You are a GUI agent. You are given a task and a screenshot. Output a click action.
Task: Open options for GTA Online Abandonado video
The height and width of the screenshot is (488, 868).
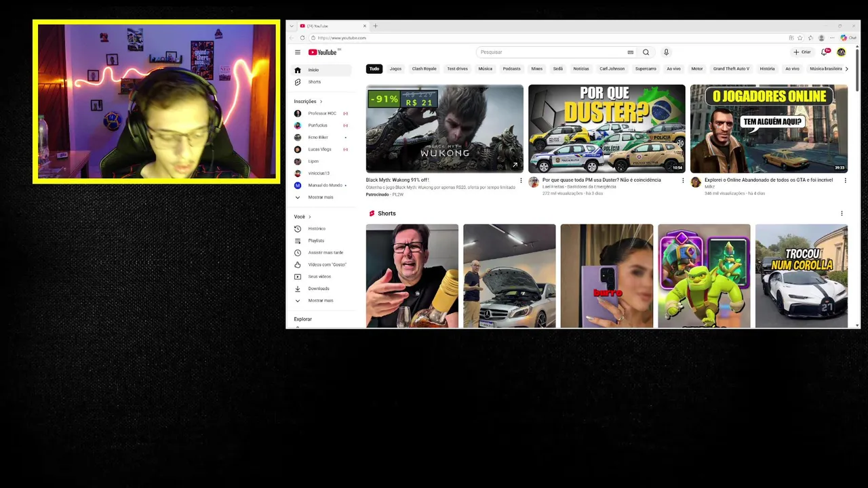click(845, 180)
